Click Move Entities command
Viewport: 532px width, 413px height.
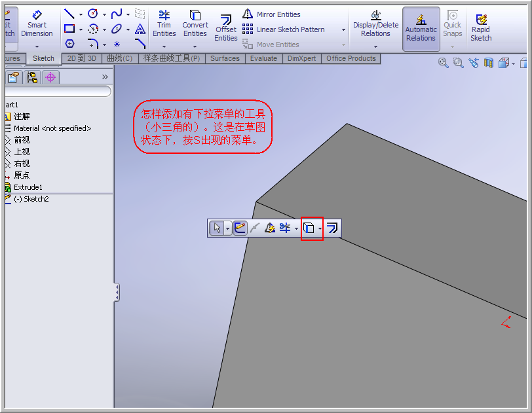(x=271, y=45)
